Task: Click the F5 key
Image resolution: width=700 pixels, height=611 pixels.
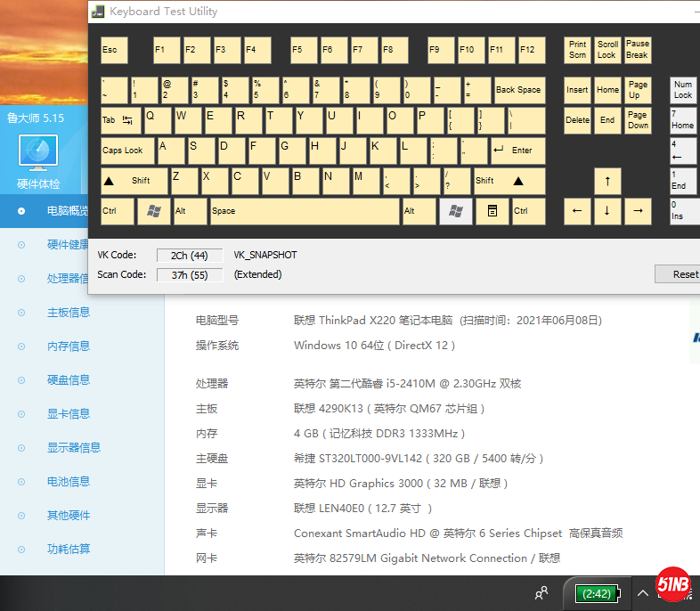Action: 304,50
